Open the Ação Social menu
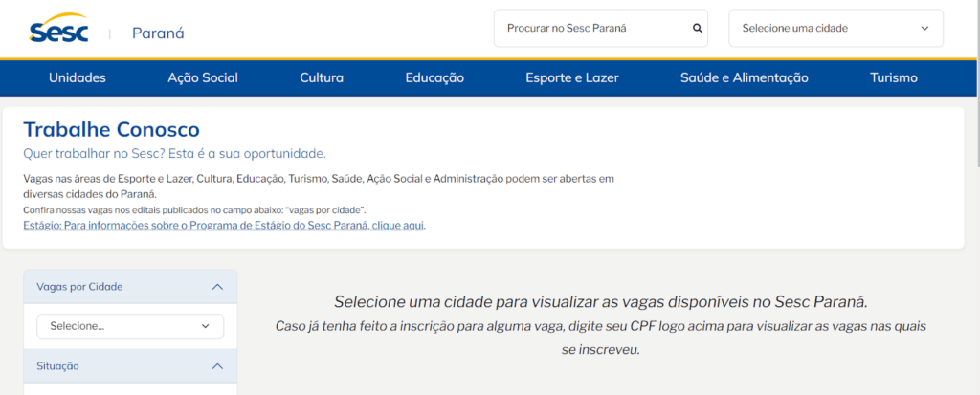This screenshot has height=395, width=980. 203,78
